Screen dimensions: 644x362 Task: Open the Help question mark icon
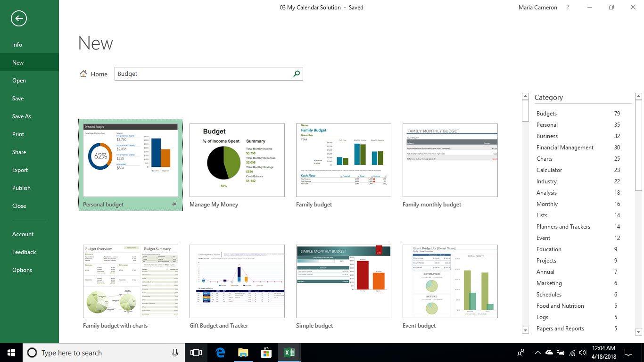(x=568, y=7)
